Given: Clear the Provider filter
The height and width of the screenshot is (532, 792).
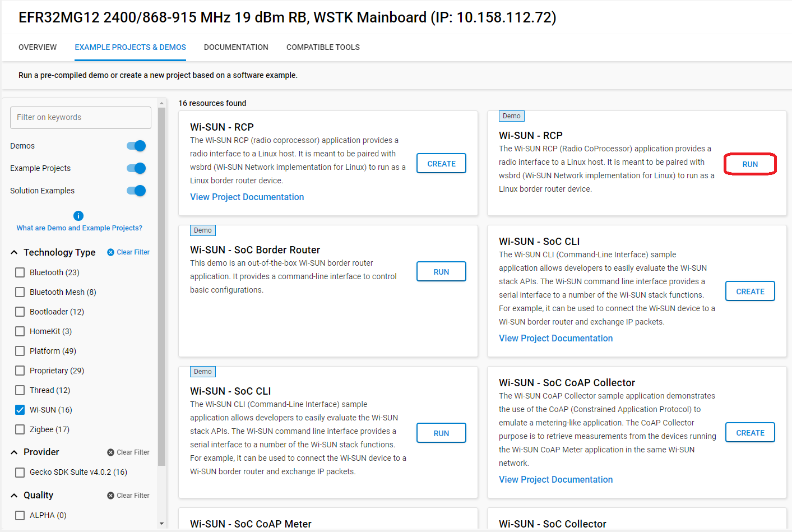Looking at the screenshot, I should (128, 452).
